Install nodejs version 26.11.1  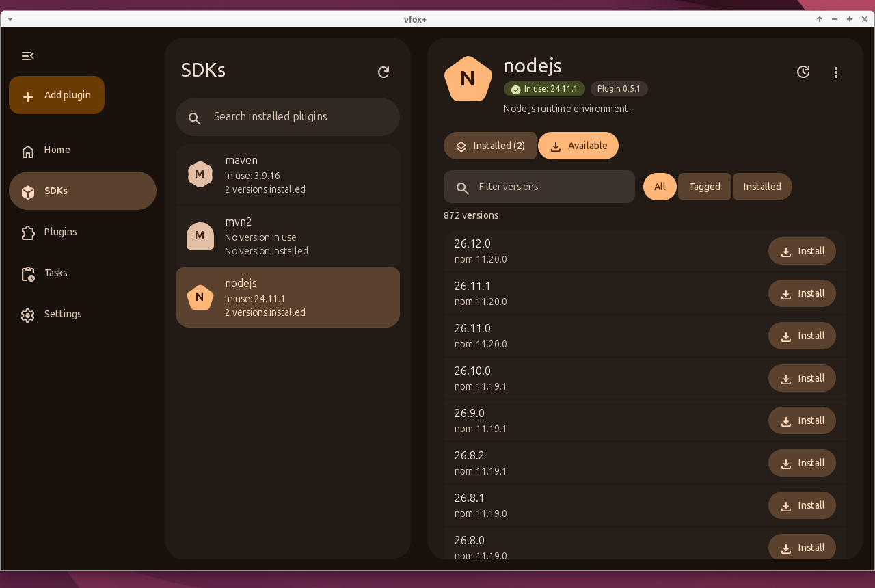click(x=802, y=293)
